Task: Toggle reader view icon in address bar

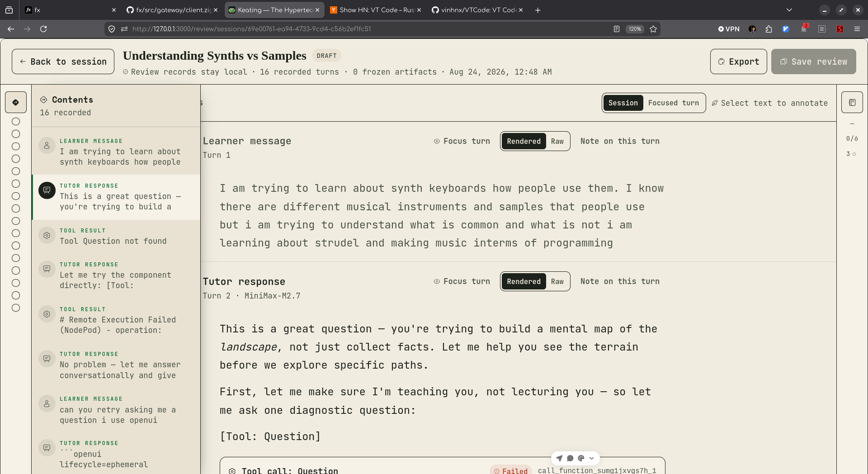Action: [616, 29]
